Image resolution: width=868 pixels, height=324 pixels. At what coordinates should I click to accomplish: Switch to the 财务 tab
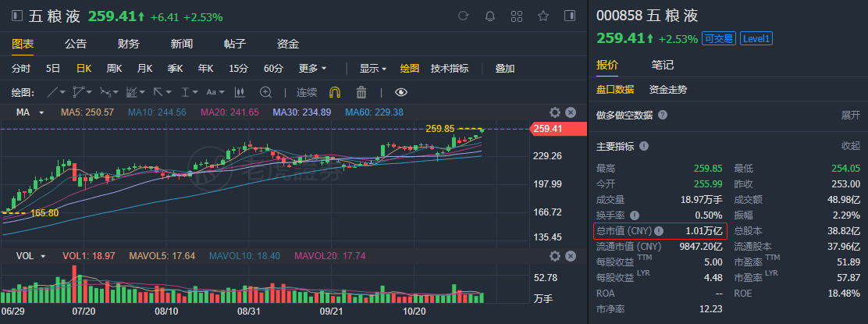(129, 44)
